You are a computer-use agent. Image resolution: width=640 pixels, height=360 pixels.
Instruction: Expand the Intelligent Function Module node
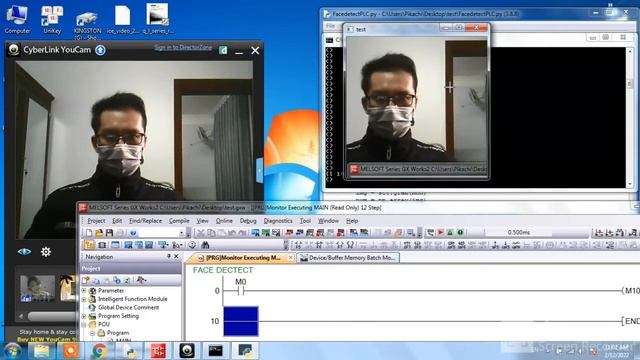click(84, 299)
